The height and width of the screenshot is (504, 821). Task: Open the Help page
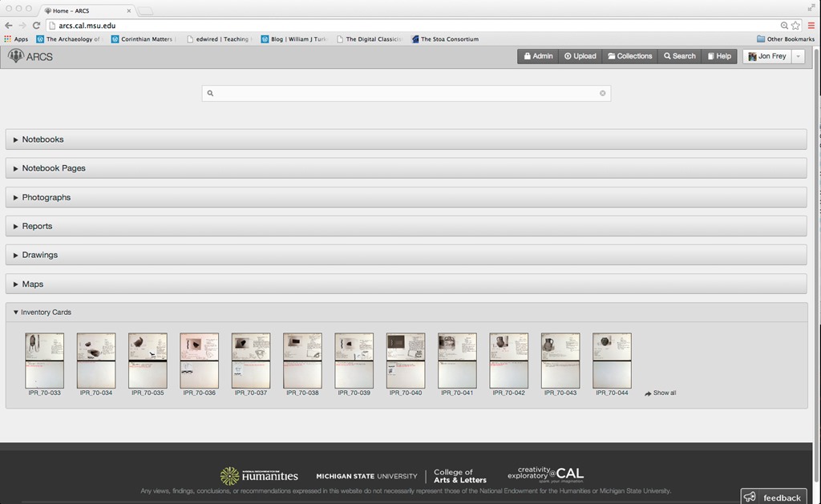pyautogui.click(x=718, y=56)
